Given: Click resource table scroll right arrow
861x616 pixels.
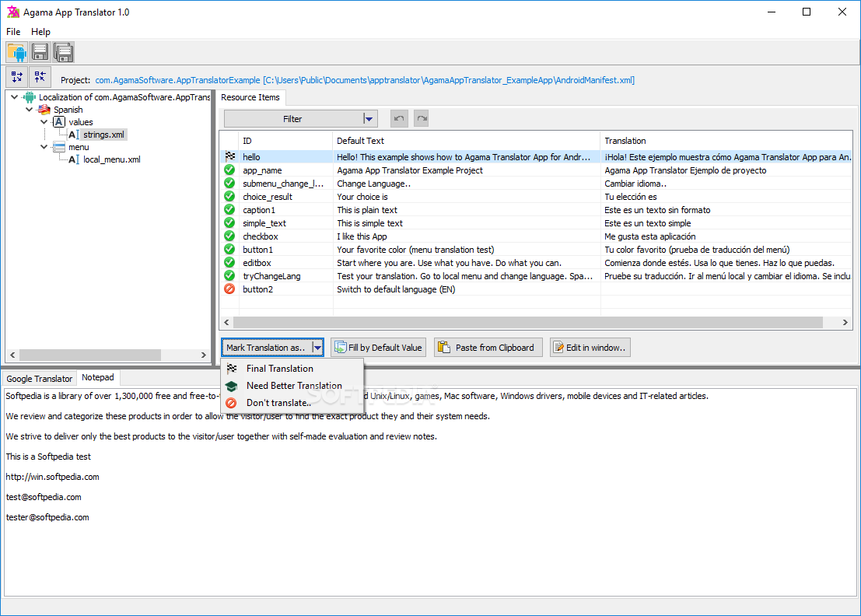Looking at the screenshot, I should (x=845, y=322).
